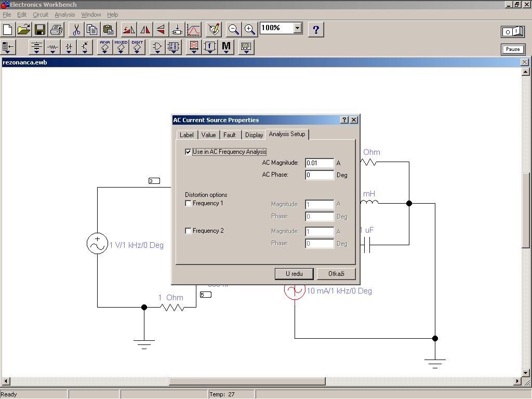Enable Frequency 1 distortion option

(x=188, y=203)
